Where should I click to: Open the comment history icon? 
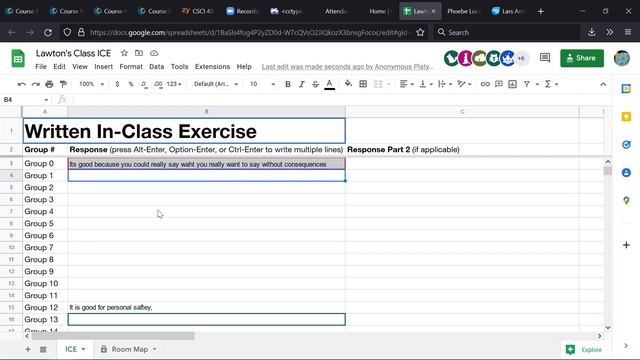tap(544, 58)
